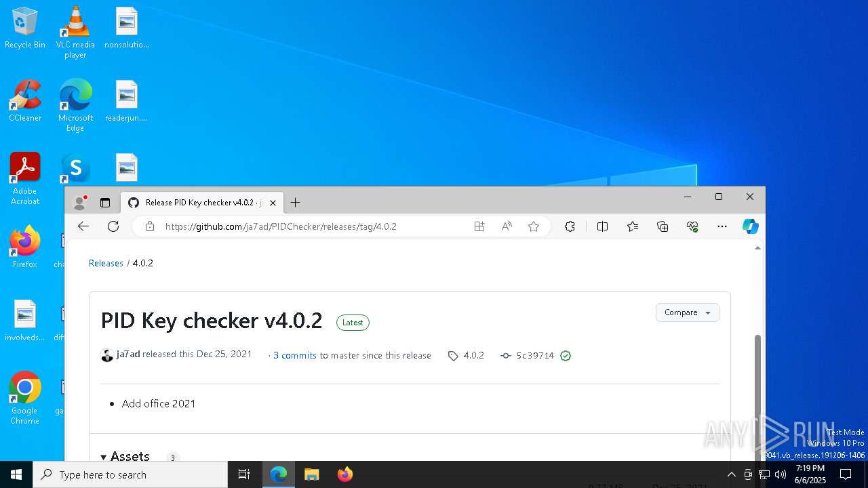Open the clock showing 7:19 PM
The width and height of the screenshot is (868, 488).
[x=810, y=474]
